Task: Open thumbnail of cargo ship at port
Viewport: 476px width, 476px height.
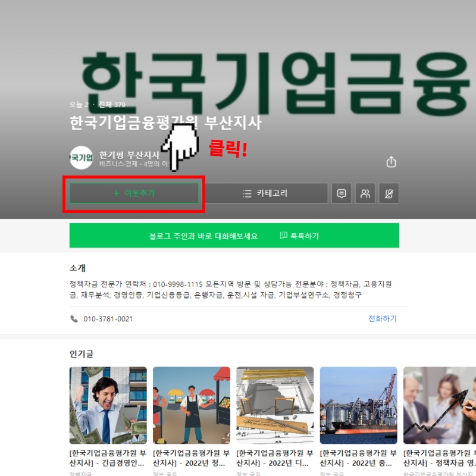Action: [359, 405]
